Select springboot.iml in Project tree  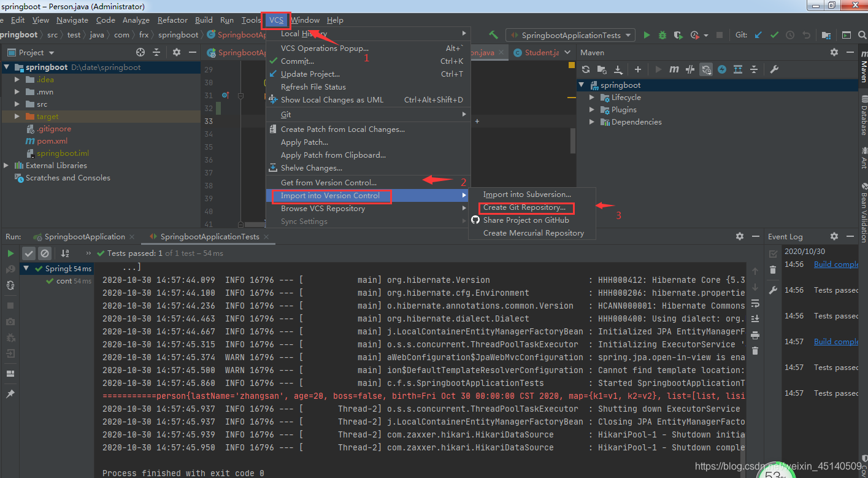pos(62,153)
